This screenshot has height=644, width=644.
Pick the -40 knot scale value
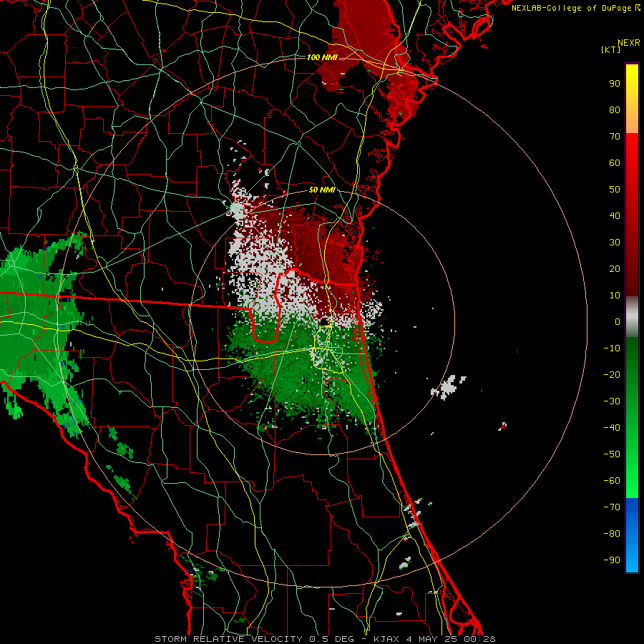612,428
